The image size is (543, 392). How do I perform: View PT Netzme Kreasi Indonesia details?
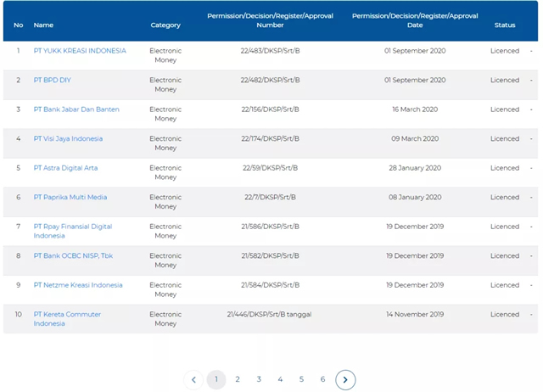click(78, 285)
